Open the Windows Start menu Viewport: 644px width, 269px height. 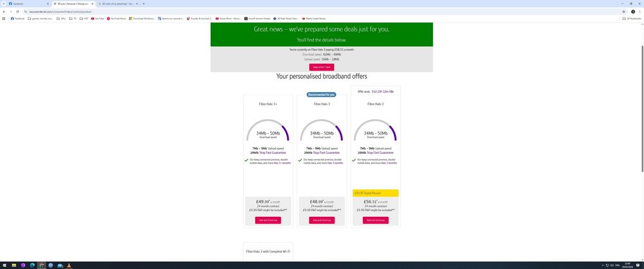tap(4, 265)
